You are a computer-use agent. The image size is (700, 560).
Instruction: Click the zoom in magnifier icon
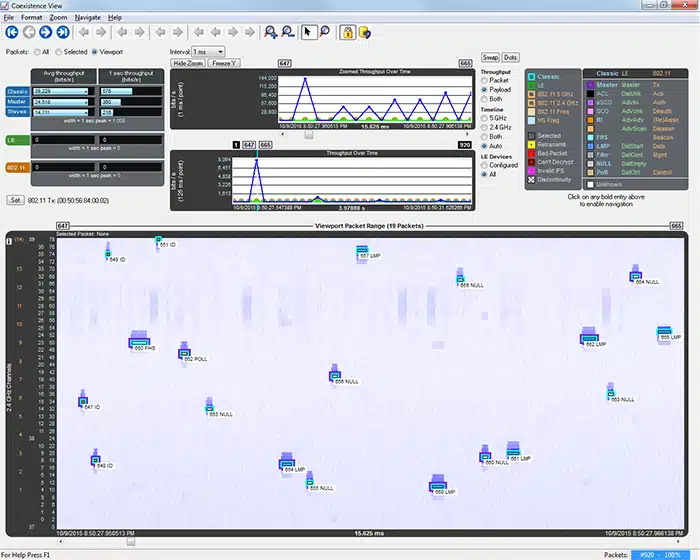271,32
